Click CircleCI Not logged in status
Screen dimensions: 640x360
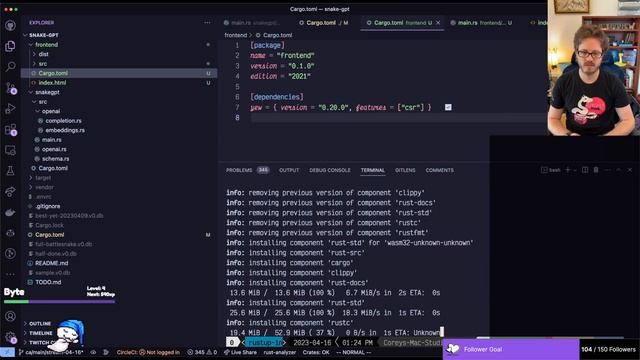(148, 352)
